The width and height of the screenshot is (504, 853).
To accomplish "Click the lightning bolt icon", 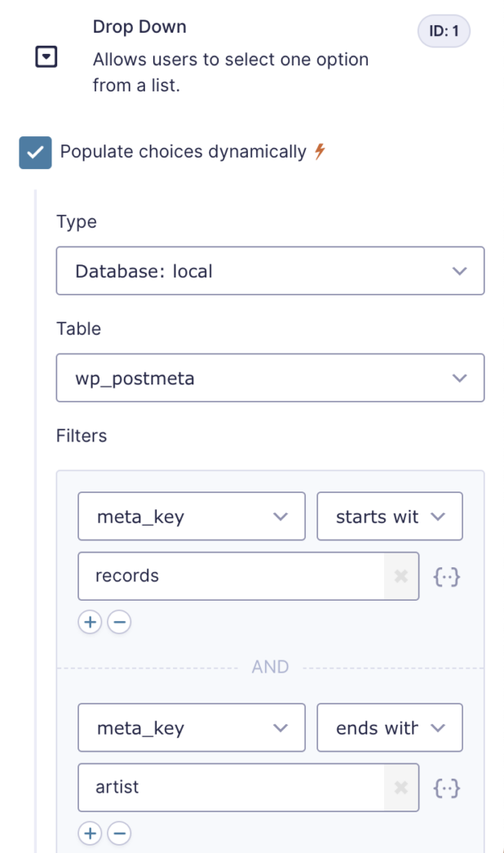I will point(319,151).
